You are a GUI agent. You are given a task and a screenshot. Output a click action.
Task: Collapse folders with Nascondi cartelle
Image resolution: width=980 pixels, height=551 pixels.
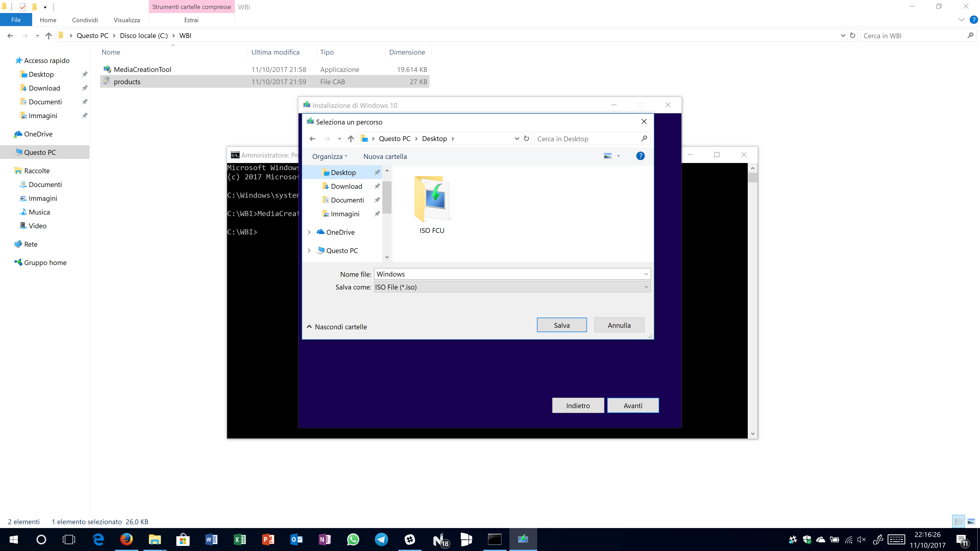(x=337, y=327)
